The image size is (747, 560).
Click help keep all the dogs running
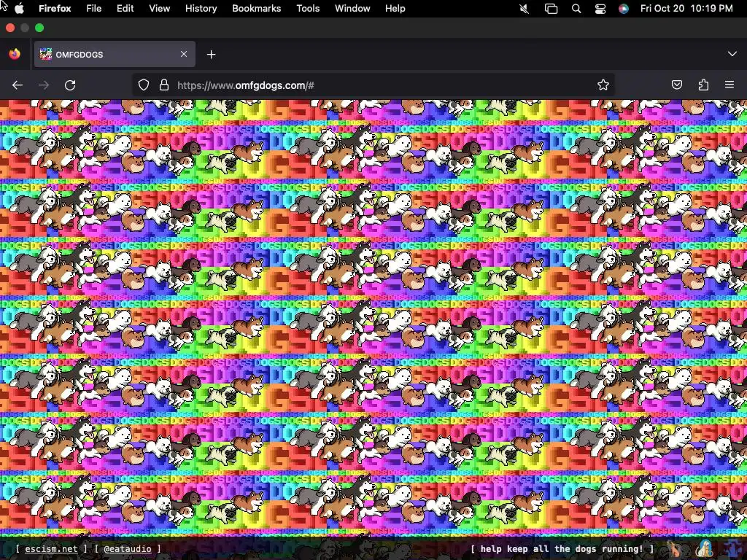coord(562,548)
